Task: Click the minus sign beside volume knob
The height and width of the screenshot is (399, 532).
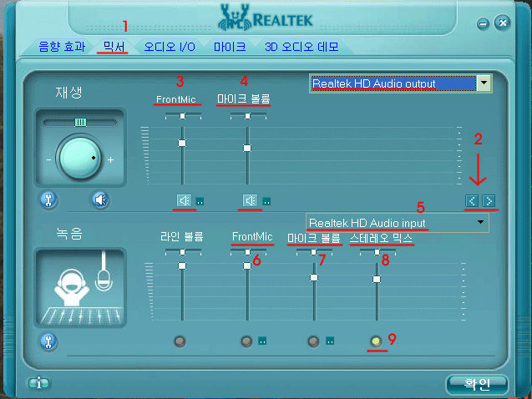Action: click(x=48, y=159)
